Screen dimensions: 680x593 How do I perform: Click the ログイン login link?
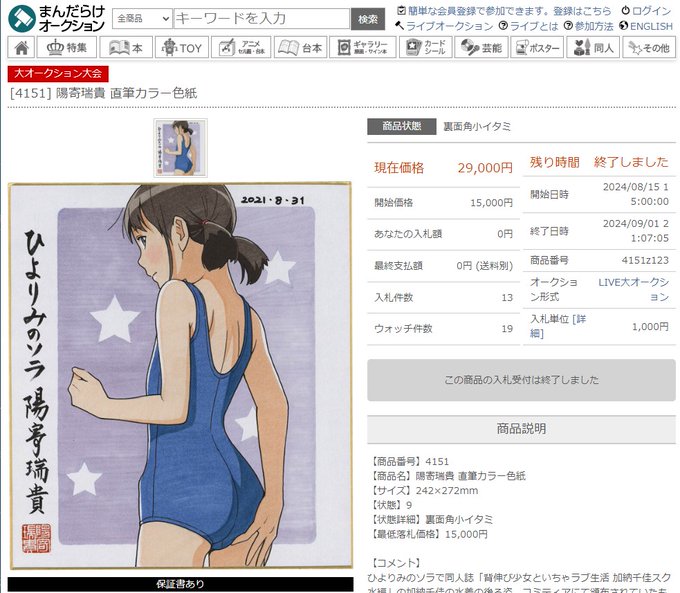[x=651, y=11]
